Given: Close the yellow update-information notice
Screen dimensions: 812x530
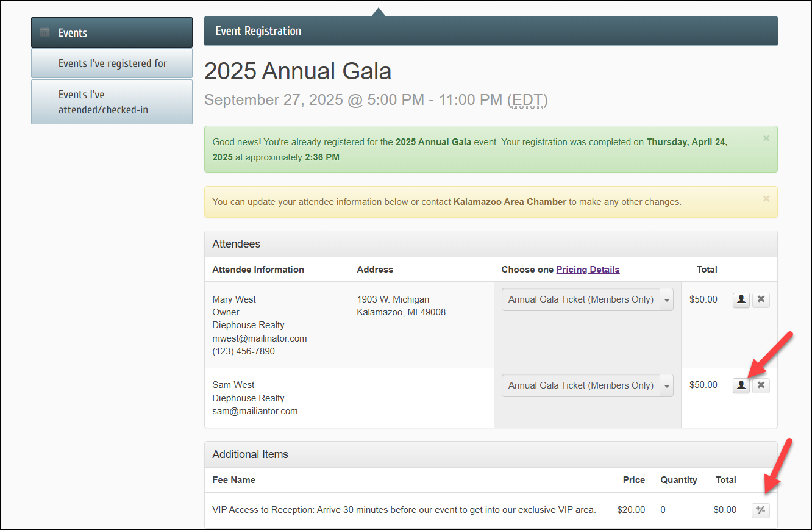Looking at the screenshot, I should pyautogui.click(x=766, y=199).
